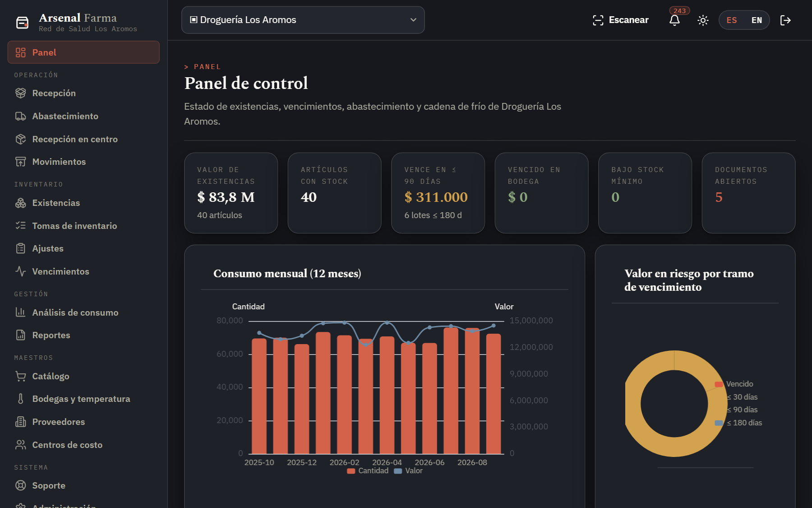Toggle the ≤ 30 días legend entry

742,397
